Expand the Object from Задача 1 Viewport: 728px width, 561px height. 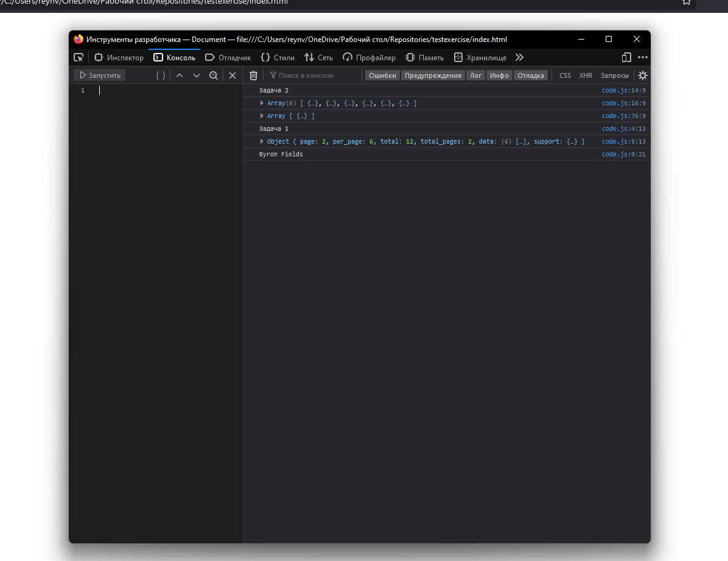262,141
